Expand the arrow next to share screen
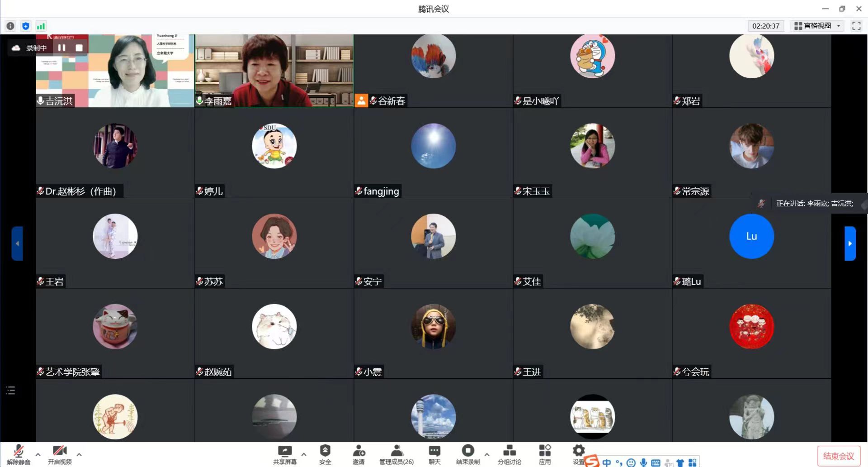Screen dimensions: 868x467 click(304, 454)
